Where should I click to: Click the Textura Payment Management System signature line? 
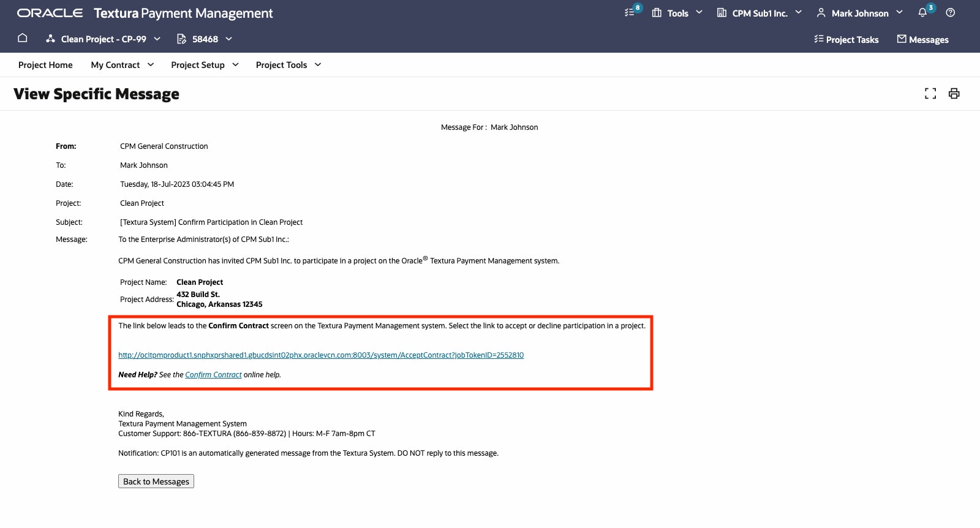[183, 424]
